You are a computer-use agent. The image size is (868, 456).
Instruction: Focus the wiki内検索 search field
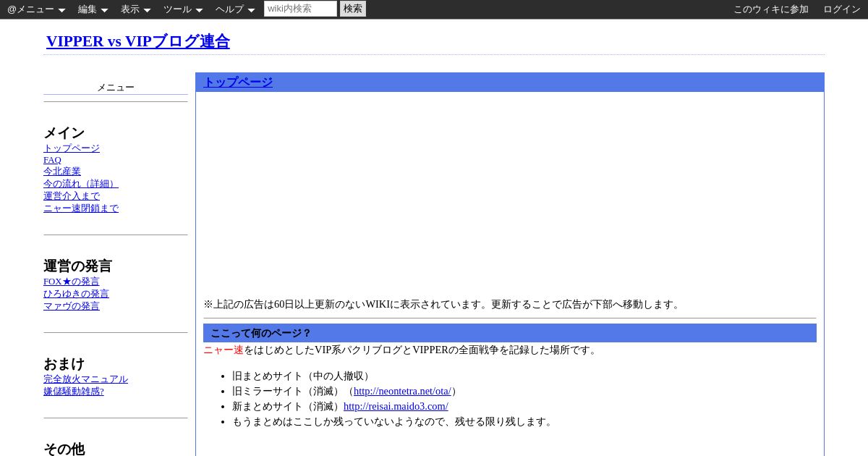pyautogui.click(x=300, y=9)
